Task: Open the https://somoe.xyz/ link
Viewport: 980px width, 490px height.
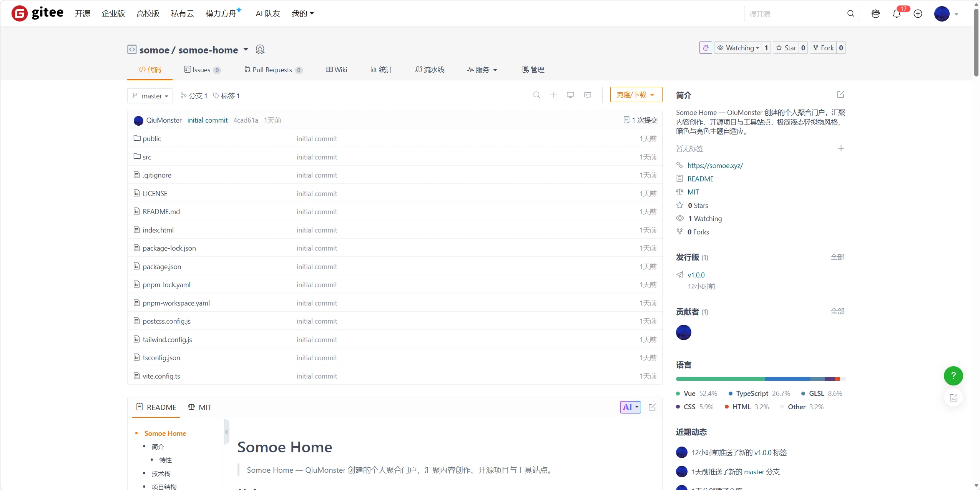Action: click(x=715, y=165)
